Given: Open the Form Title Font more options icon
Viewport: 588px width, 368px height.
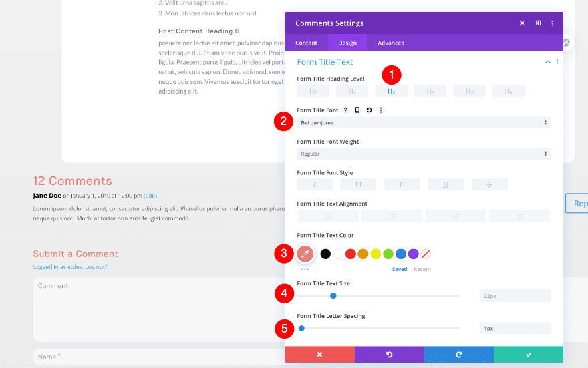Looking at the screenshot, I should click(381, 110).
